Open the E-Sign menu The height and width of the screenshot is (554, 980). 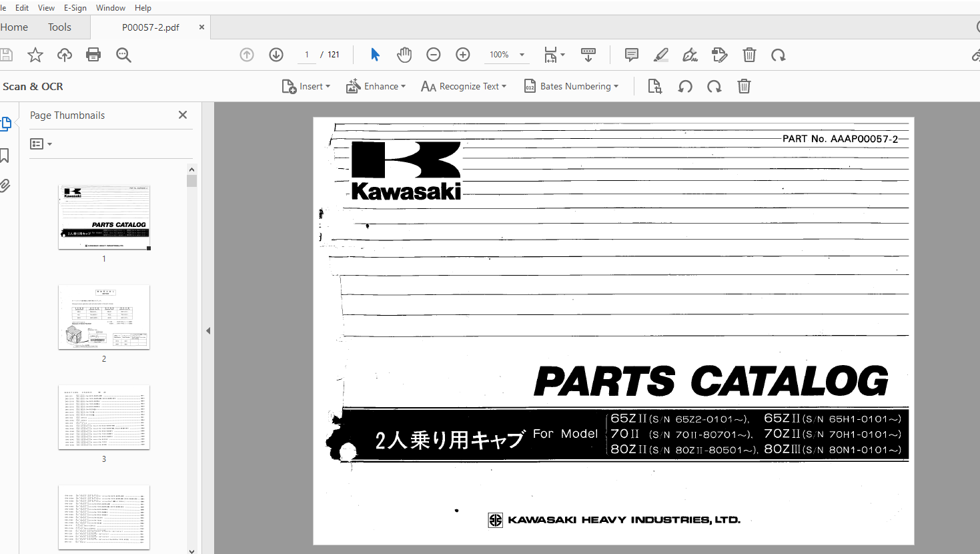click(75, 7)
